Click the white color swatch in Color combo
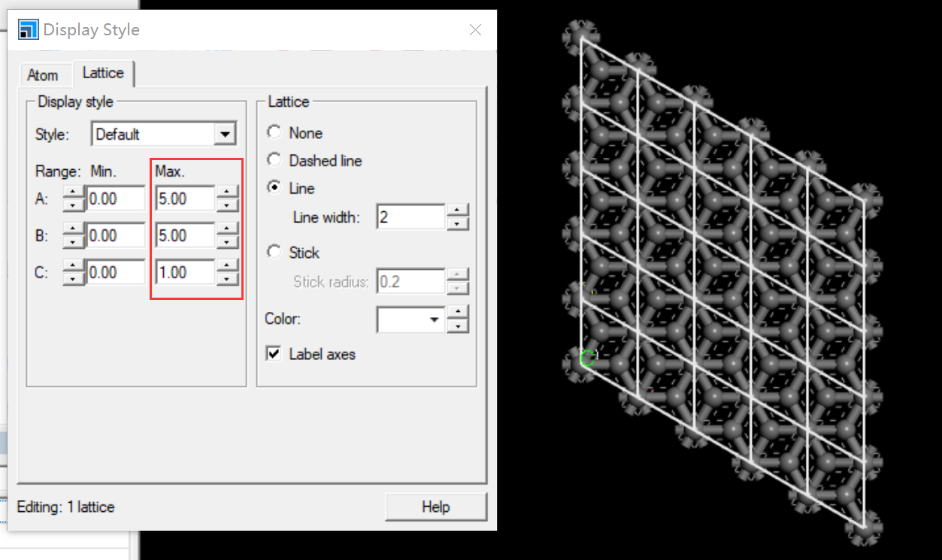 point(406,319)
